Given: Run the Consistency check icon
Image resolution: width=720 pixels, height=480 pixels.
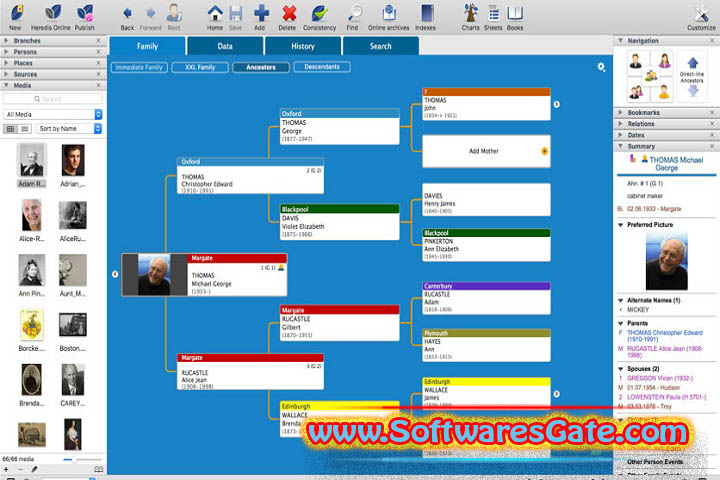Looking at the screenshot, I should click(319, 13).
